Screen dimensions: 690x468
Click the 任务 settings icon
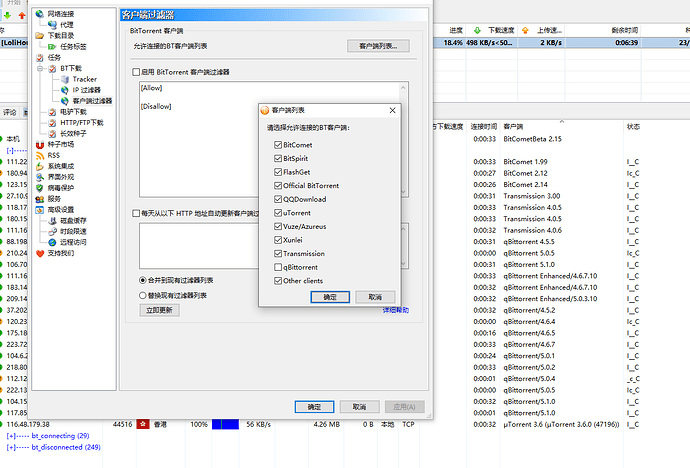(40, 58)
